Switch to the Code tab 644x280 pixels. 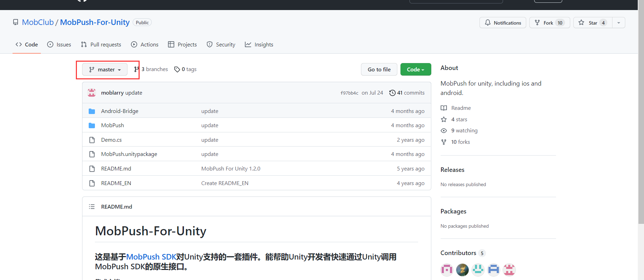(x=27, y=44)
